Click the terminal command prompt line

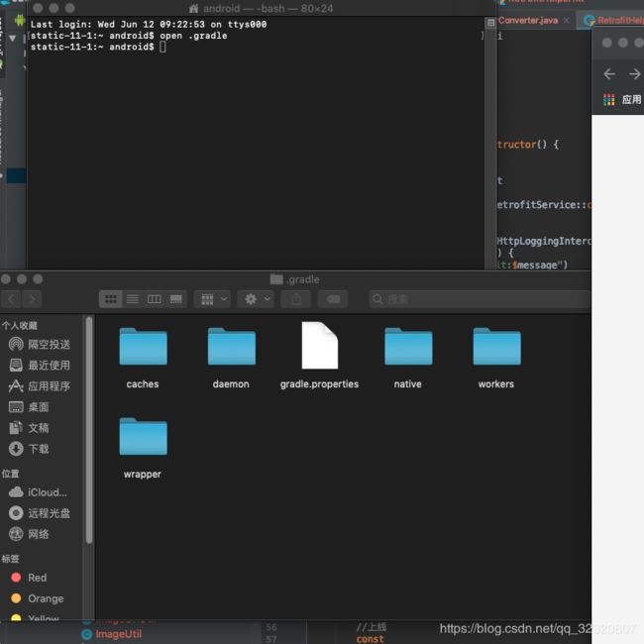coord(98,47)
